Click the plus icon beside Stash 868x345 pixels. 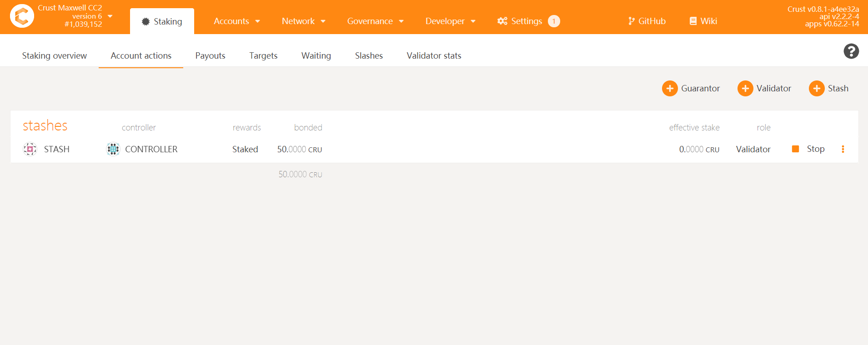pyautogui.click(x=816, y=89)
